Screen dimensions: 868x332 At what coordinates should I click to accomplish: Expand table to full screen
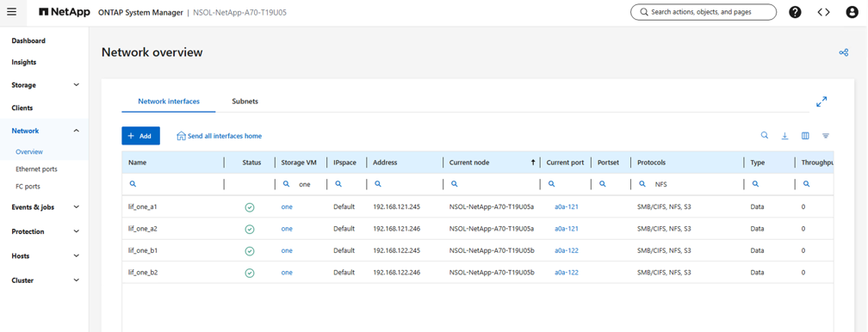pyautogui.click(x=821, y=101)
